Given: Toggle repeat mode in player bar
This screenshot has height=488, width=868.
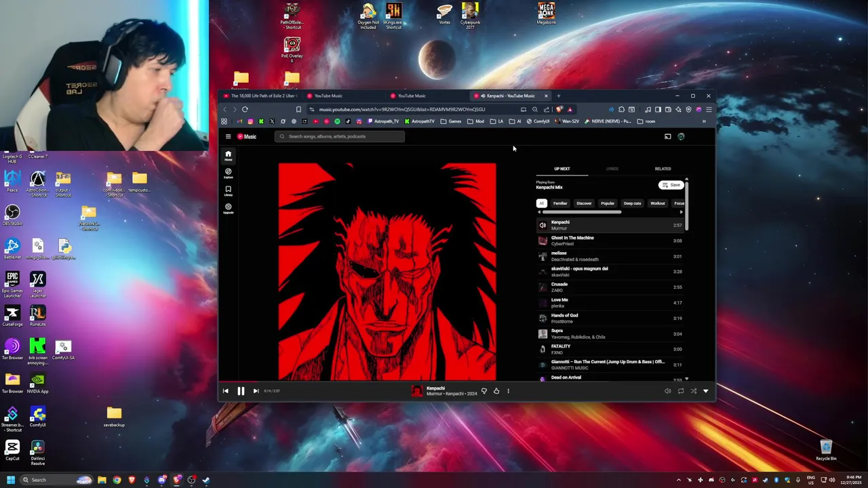Looking at the screenshot, I should pyautogui.click(x=681, y=390).
